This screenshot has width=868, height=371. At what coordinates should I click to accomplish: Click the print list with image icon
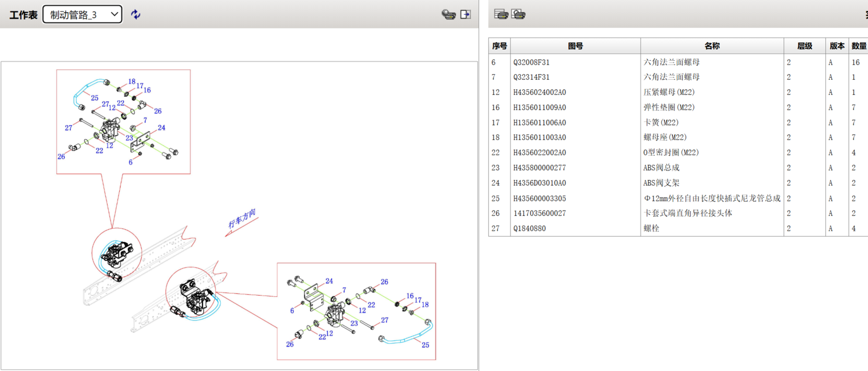[x=518, y=14]
